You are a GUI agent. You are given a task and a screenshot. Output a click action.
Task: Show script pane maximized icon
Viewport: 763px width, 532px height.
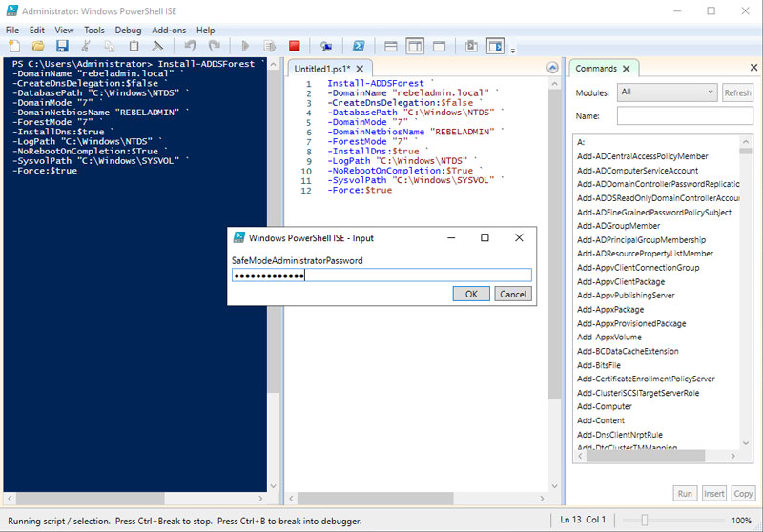[439, 46]
